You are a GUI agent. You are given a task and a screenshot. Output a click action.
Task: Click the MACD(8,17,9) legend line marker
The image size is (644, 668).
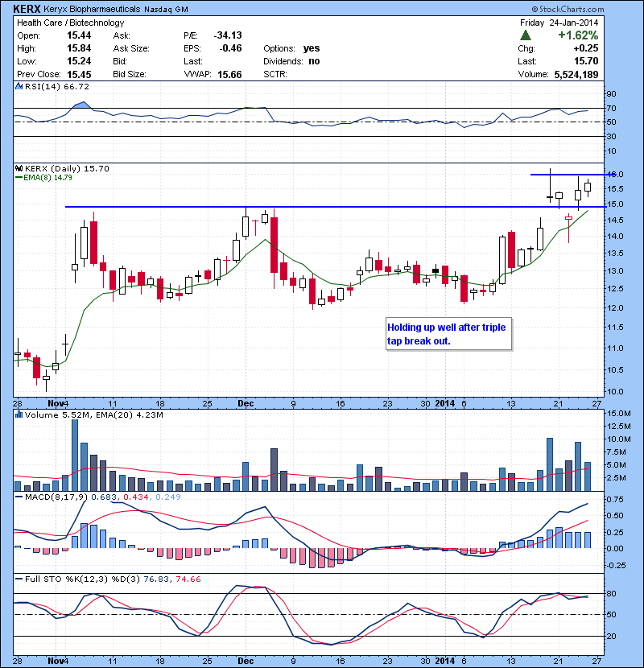click(x=19, y=497)
